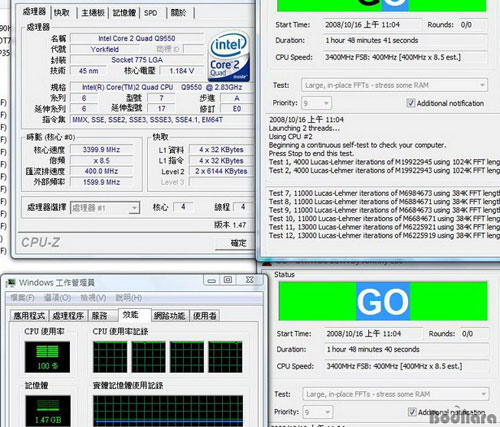Click the upper Start Time field

tap(372, 25)
